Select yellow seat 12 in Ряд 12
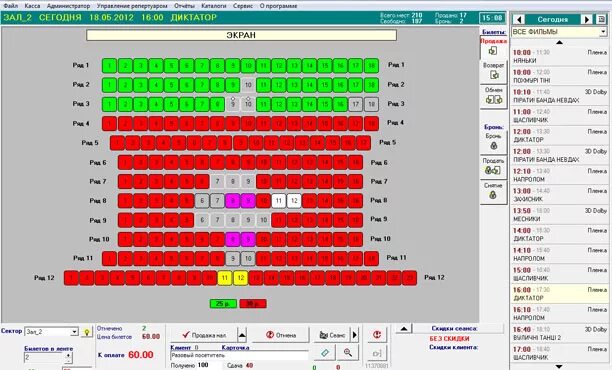 240,278
